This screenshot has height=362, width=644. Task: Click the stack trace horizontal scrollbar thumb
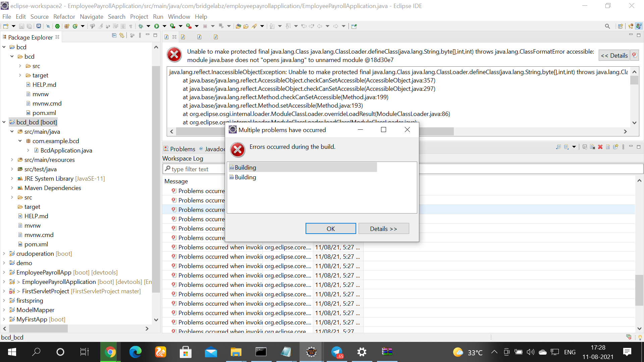pos(315,131)
